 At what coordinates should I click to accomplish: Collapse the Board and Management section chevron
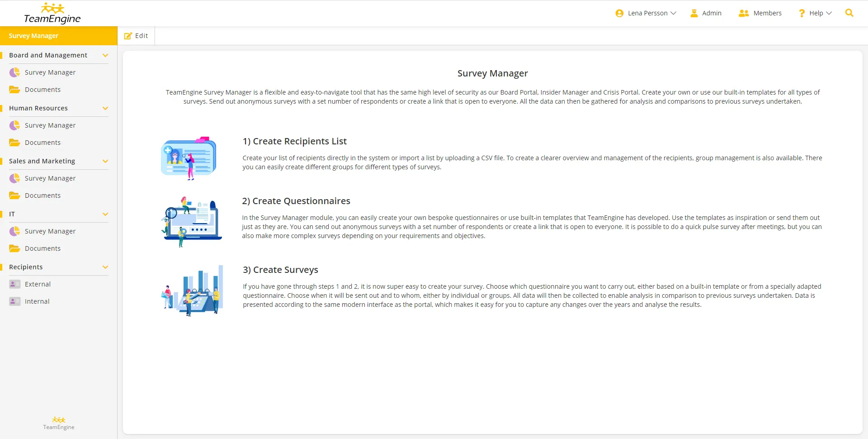(105, 55)
